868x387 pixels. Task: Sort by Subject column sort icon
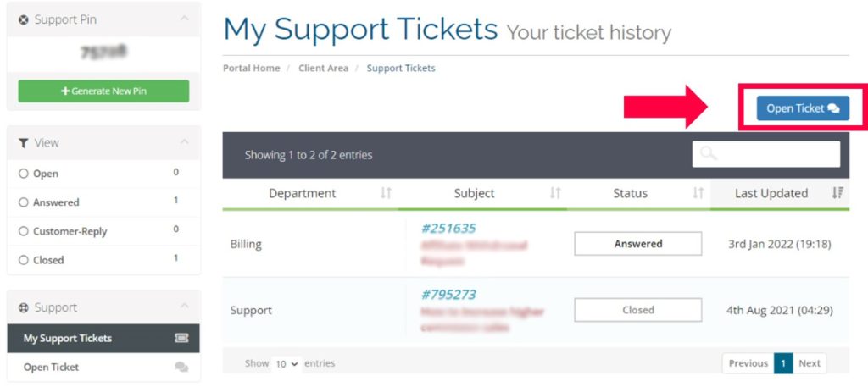click(x=554, y=193)
